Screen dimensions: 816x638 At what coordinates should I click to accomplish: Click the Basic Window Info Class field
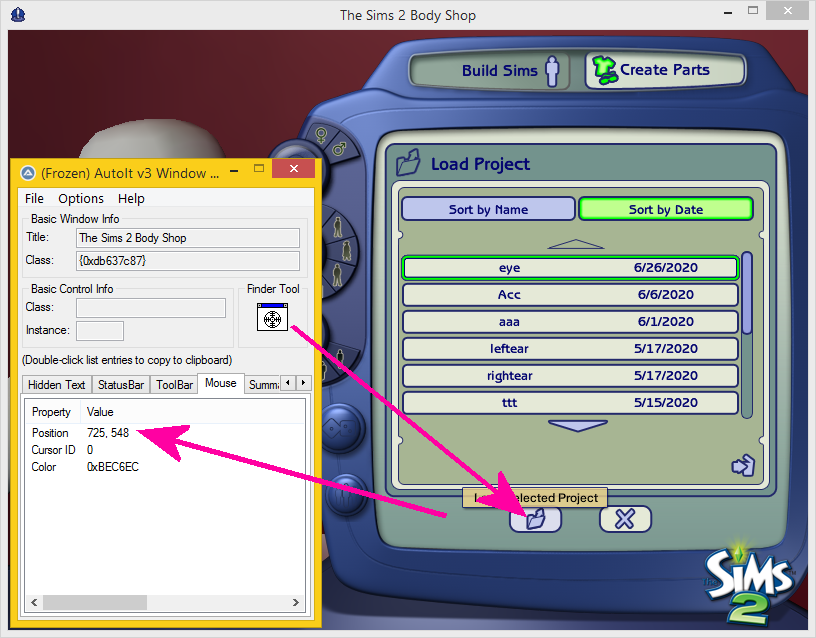[187, 261]
